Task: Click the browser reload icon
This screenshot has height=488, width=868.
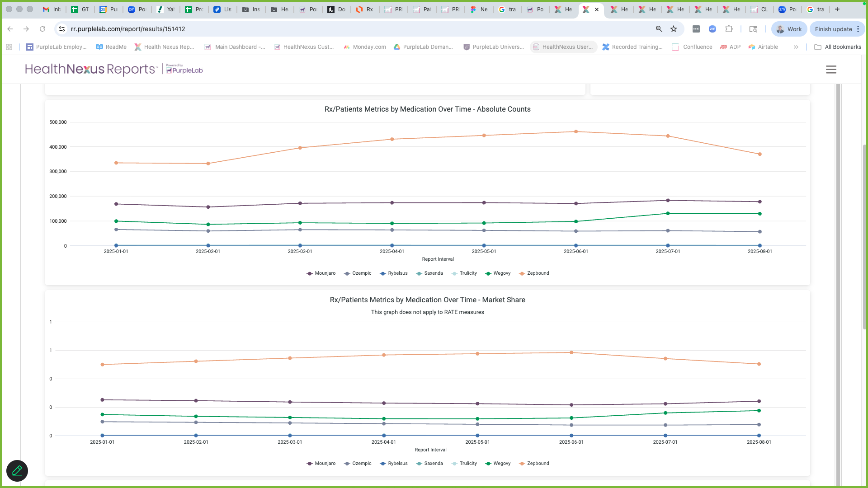Action: coord(42,29)
